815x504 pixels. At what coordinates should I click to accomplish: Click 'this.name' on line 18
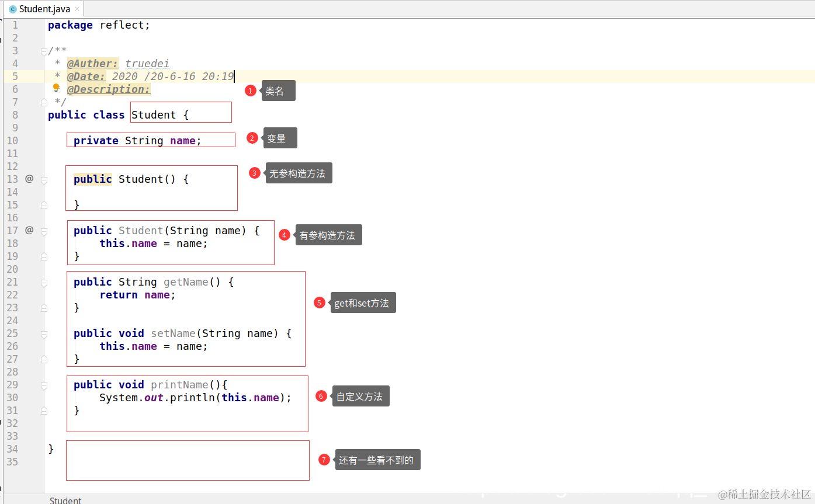pyautogui.click(x=128, y=244)
